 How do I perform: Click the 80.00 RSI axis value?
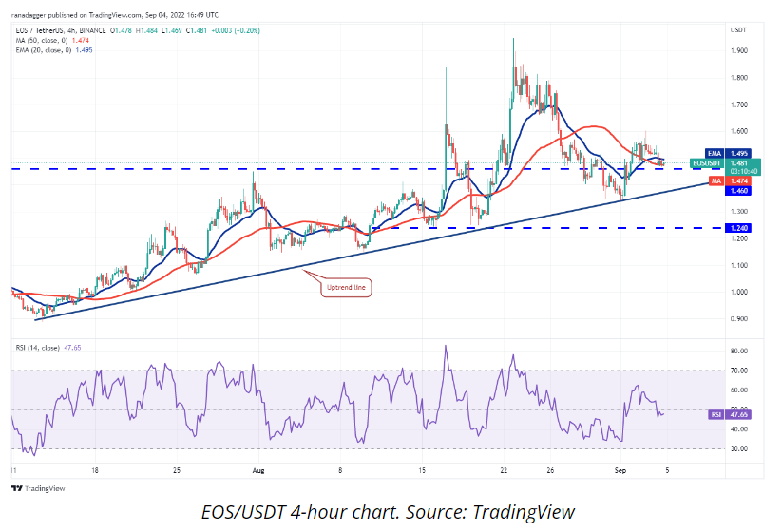738,351
